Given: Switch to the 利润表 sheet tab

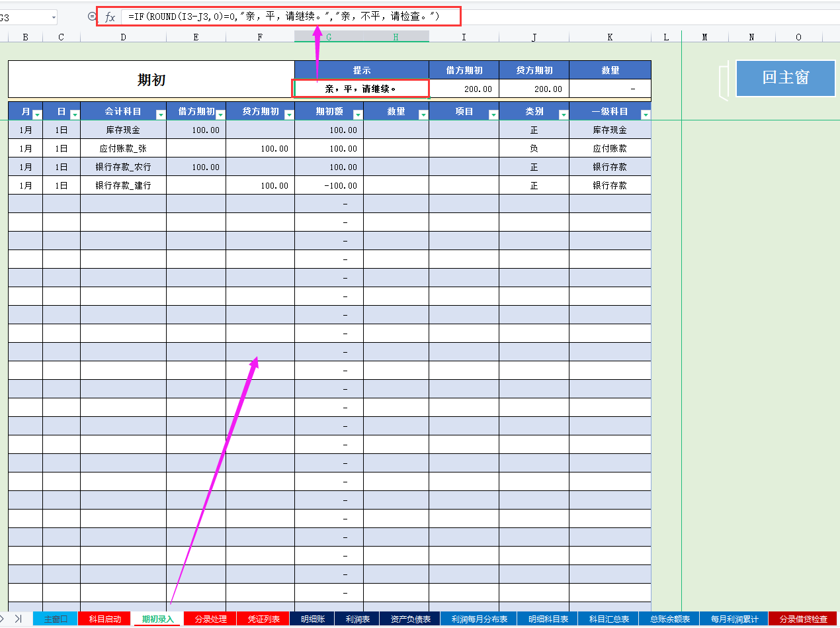Looking at the screenshot, I should click(x=357, y=619).
